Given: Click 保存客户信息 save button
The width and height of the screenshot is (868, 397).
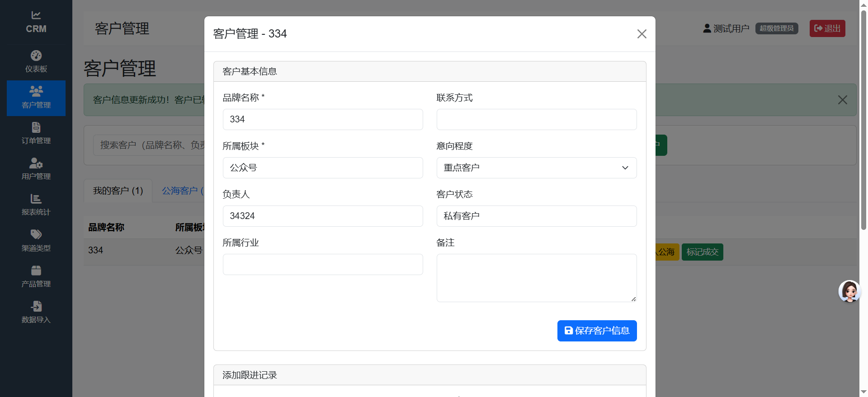Looking at the screenshot, I should 597,331.
